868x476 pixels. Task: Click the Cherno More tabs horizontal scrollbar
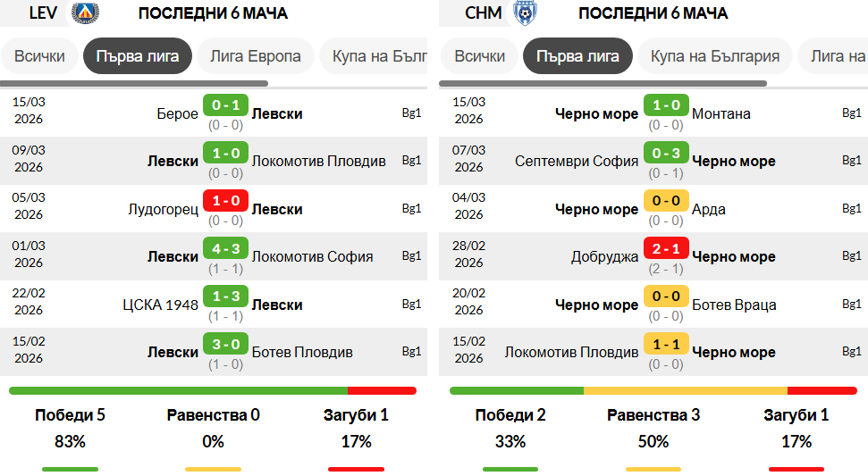click(603, 84)
